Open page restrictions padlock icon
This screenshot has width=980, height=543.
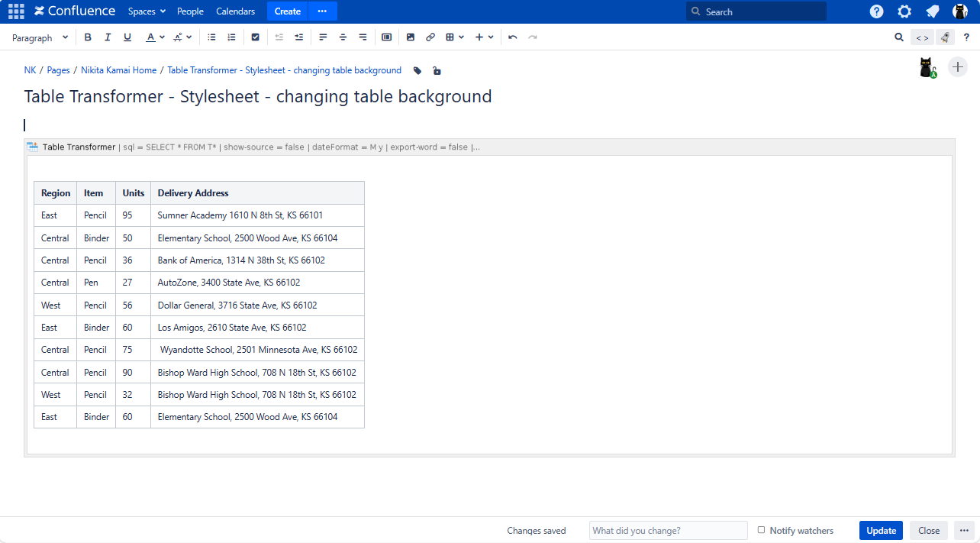436,70
